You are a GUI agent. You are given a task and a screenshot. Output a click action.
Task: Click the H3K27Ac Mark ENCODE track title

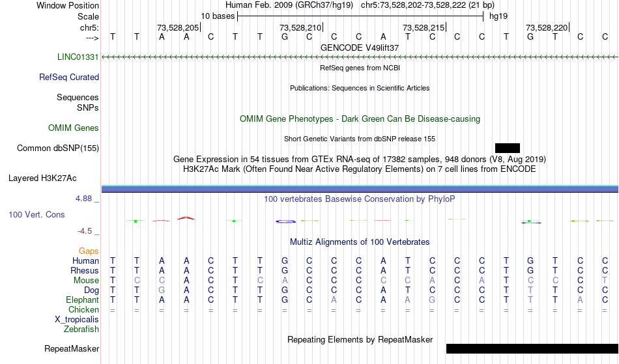(359, 169)
